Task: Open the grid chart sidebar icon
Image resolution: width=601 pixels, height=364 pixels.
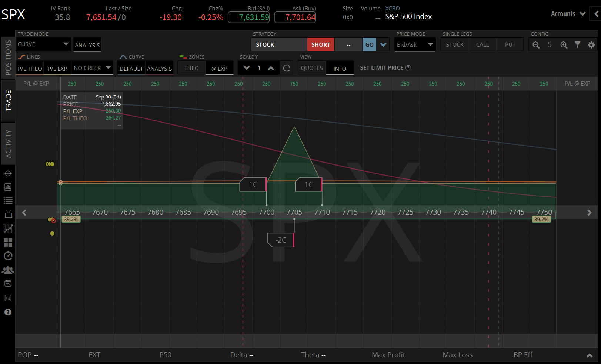Action: point(8,228)
